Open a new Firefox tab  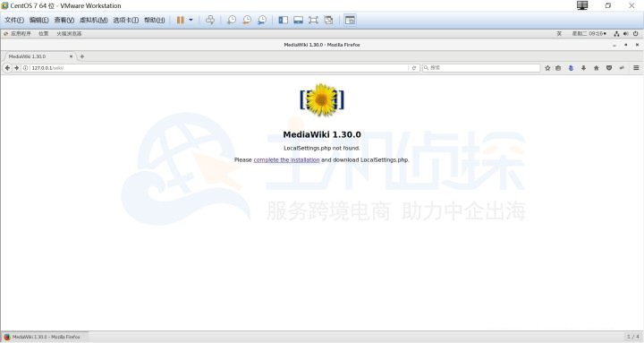coord(81,56)
